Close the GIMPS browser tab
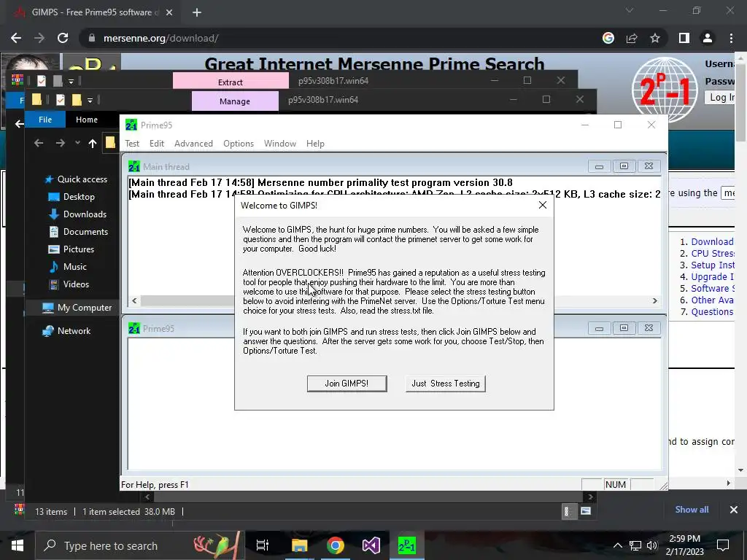747x560 pixels. tap(169, 12)
